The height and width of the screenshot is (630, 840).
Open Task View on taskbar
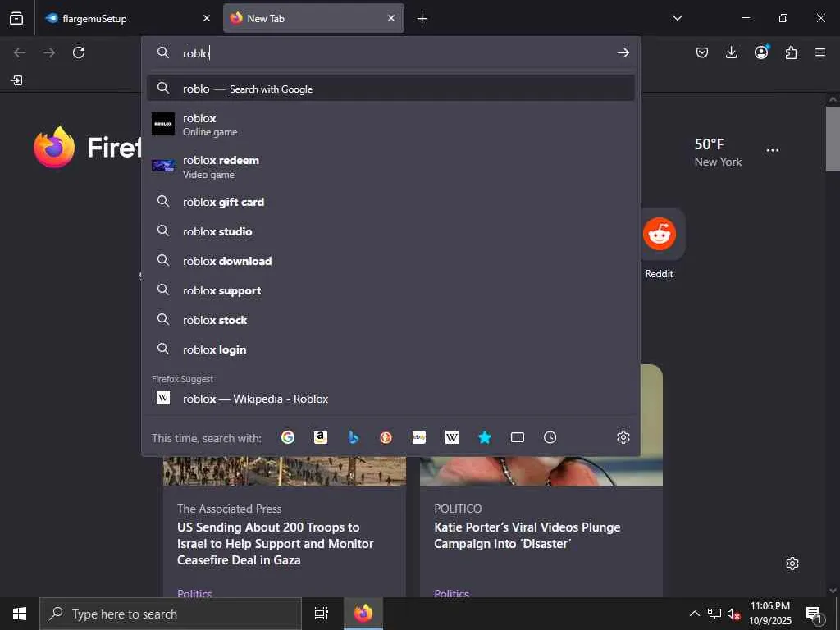(322, 614)
